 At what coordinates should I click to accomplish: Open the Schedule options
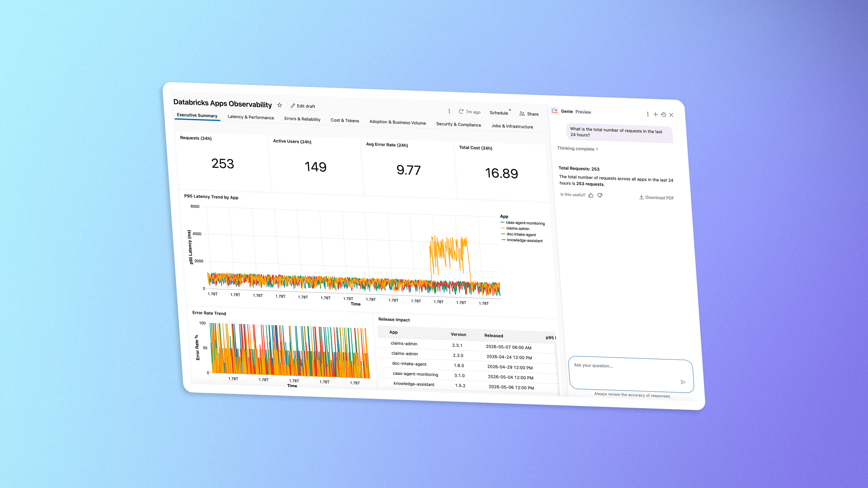point(499,113)
